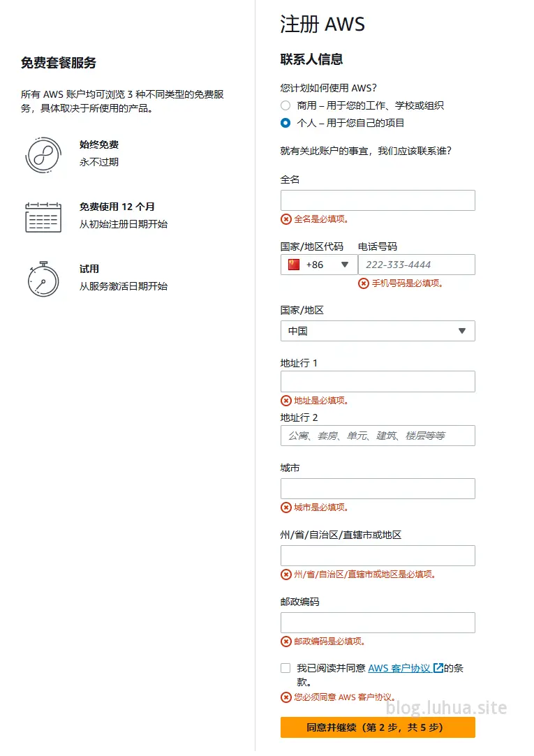Click the 城市是必填项 error text

point(321,507)
